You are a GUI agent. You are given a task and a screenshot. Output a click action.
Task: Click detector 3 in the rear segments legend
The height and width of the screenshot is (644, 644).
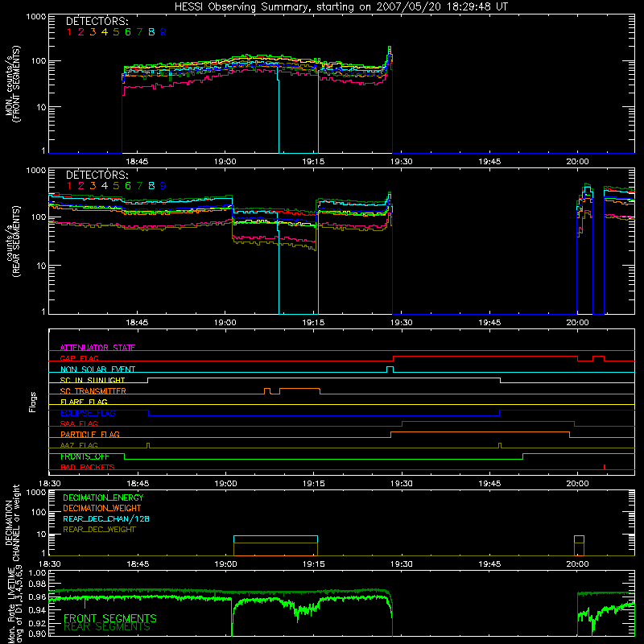coord(93,186)
